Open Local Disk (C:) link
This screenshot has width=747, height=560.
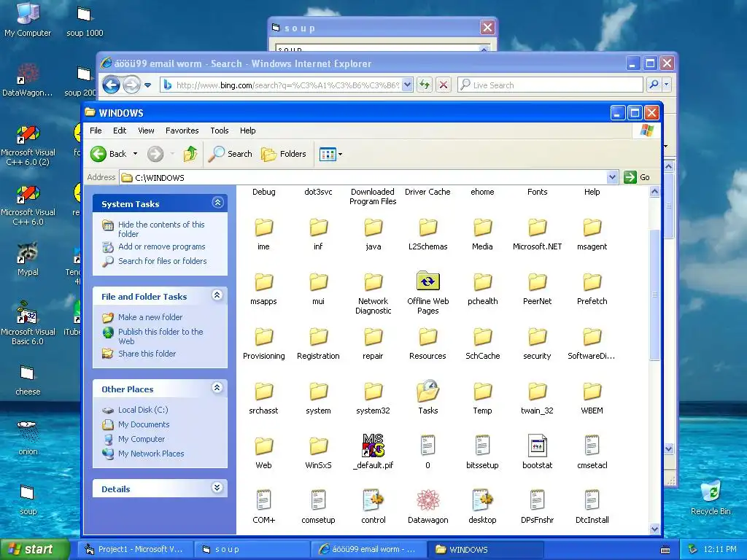click(143, 410)
